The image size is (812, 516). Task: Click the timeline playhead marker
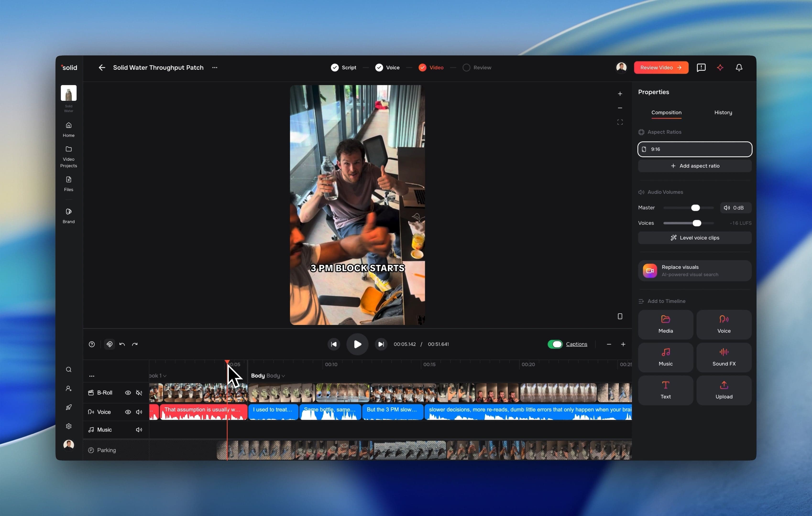[x=227, y=362]
